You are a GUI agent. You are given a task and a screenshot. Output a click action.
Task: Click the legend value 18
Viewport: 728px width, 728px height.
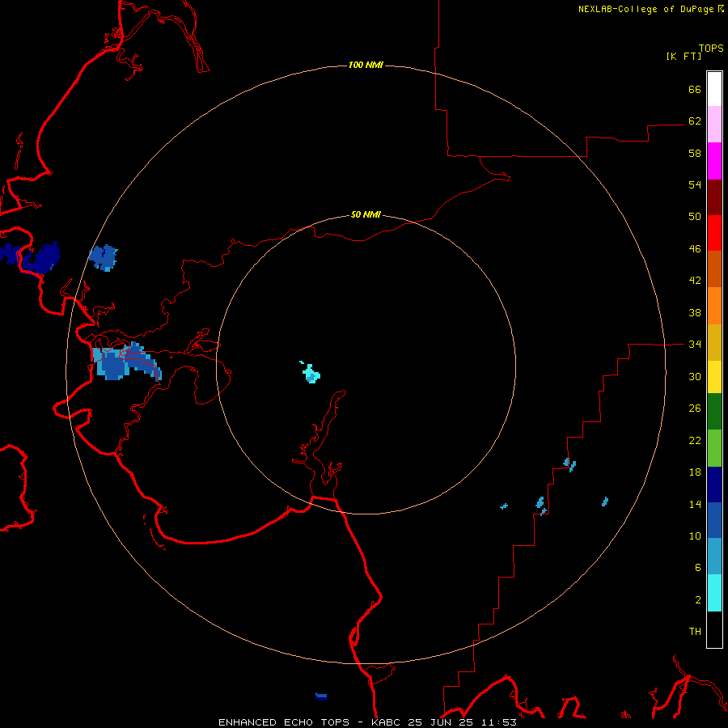pos(695,472)
